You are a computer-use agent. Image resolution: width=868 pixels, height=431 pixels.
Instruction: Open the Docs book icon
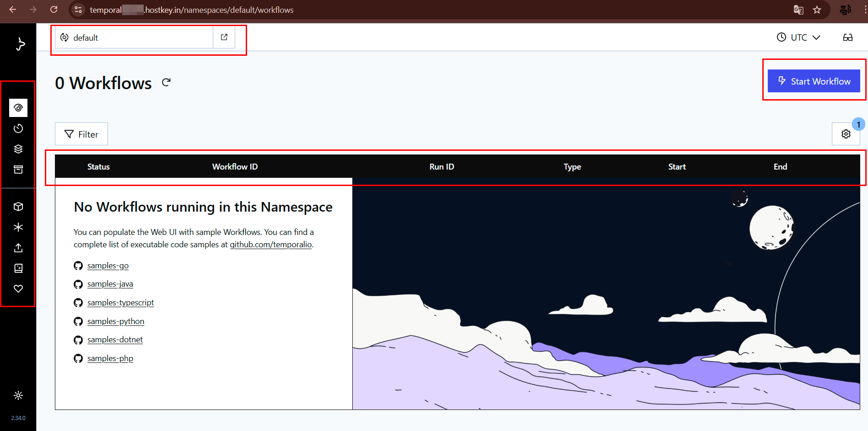coord(18,268)
